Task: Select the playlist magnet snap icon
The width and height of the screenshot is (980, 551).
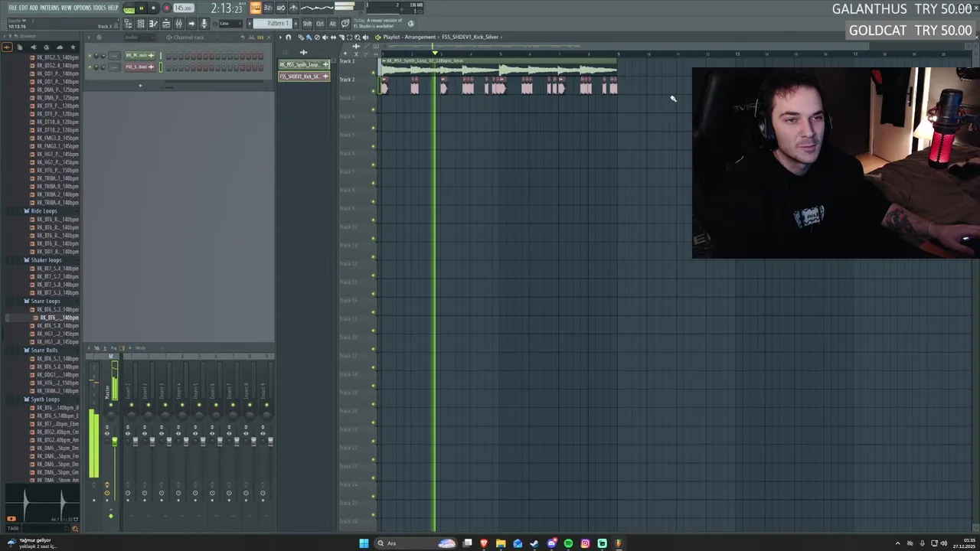Action: (289, 37)
